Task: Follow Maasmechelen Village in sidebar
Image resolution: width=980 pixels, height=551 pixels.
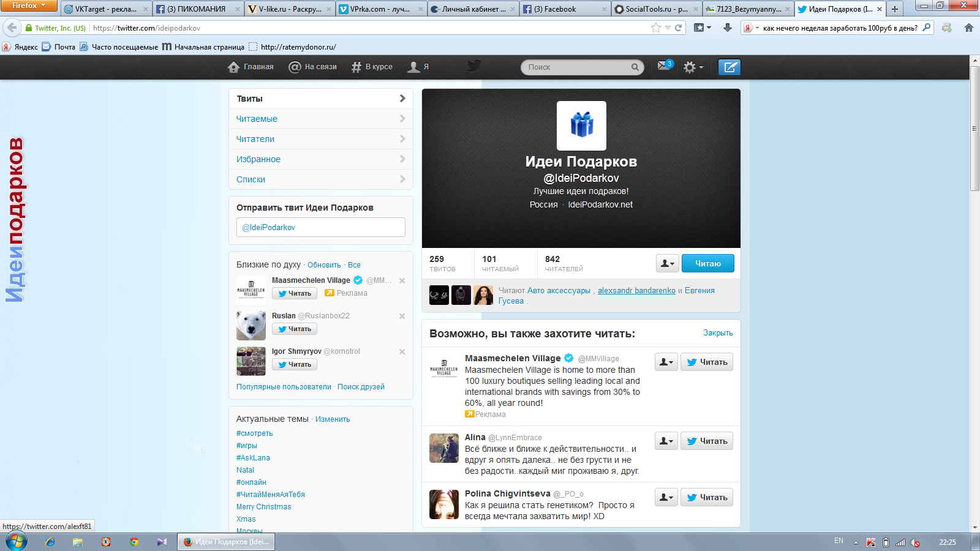Action: [x=295, y=293]
